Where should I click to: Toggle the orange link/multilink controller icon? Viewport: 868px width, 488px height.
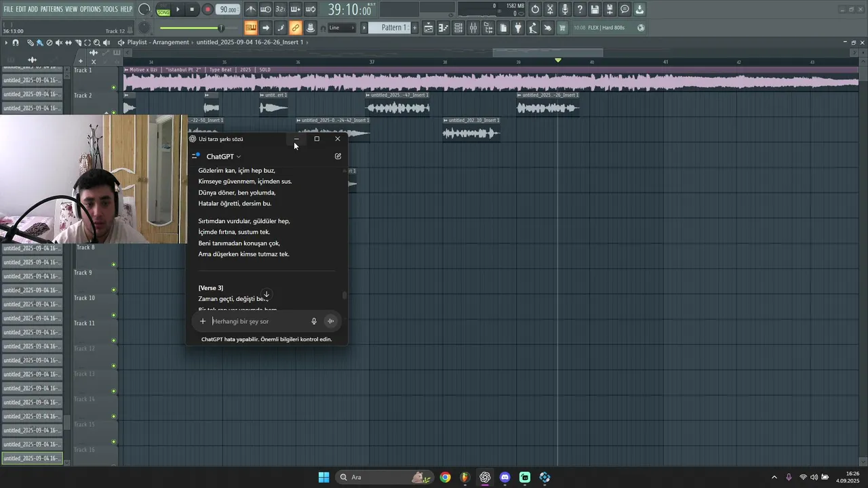295,28
